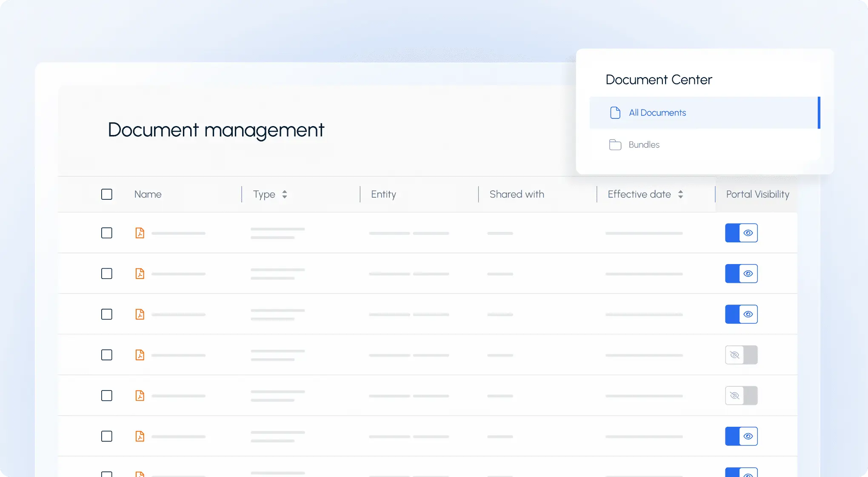Image resolution: width=868 pixels, height=477 pixels.
Task: Tick the checkbox for the third document row
Action: [107, 314]
